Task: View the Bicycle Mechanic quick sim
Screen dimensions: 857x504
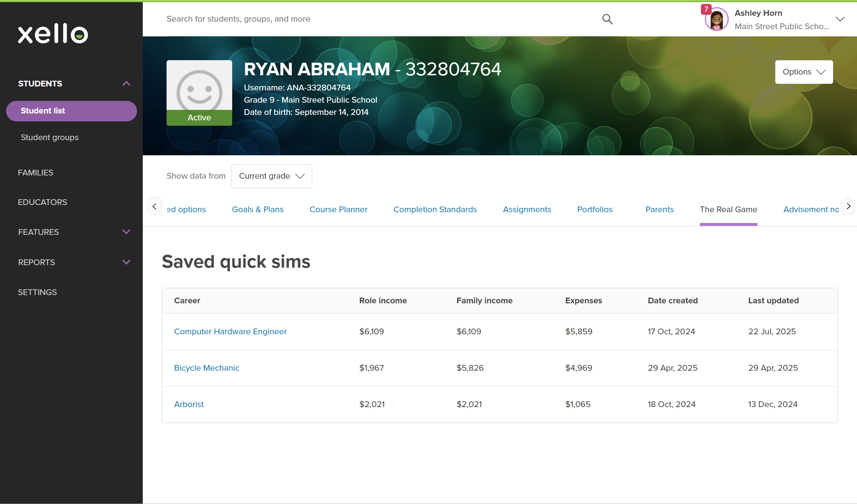Action: [x=207, y=368]
